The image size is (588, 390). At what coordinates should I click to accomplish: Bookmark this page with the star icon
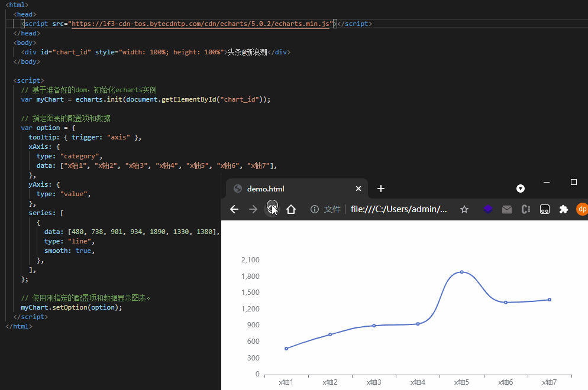pos(464,209)
